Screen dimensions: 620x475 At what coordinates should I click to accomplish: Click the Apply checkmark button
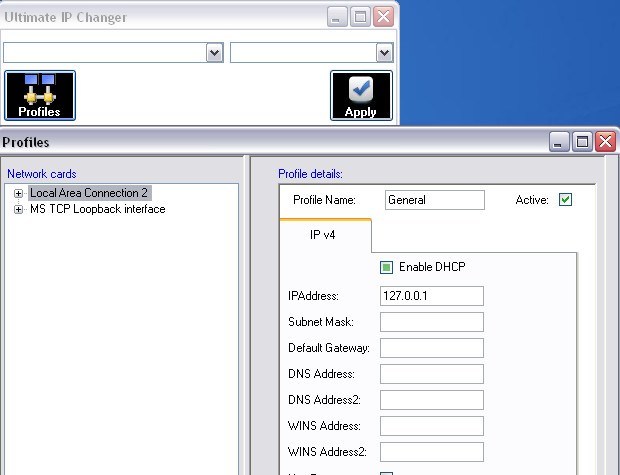tap(361, 95)
